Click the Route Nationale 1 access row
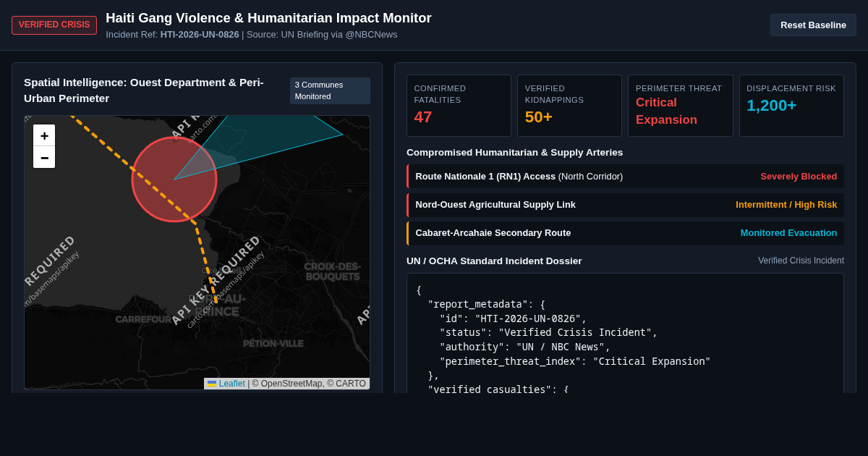 click(625, 176)
